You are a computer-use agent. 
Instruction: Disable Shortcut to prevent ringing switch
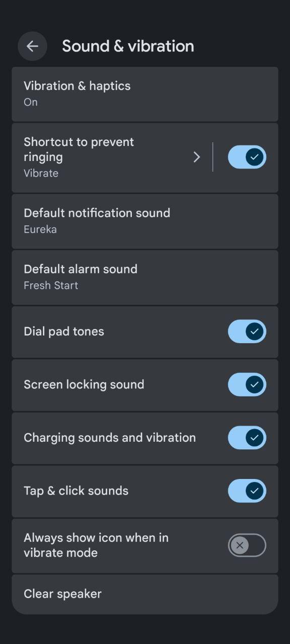(x=247, y=157)
